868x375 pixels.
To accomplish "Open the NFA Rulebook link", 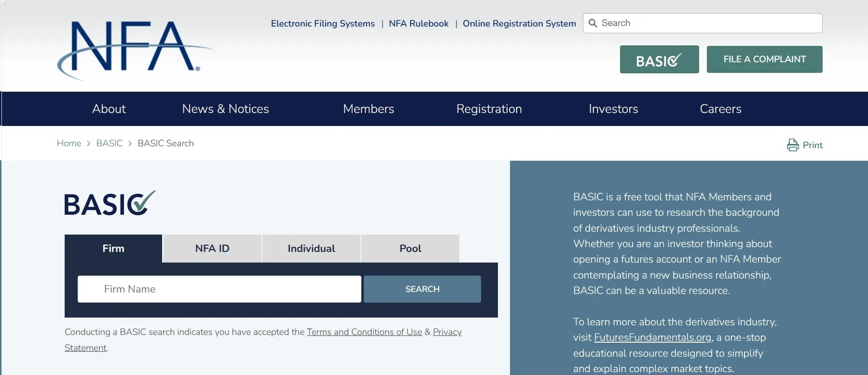I will click(419, 24).
